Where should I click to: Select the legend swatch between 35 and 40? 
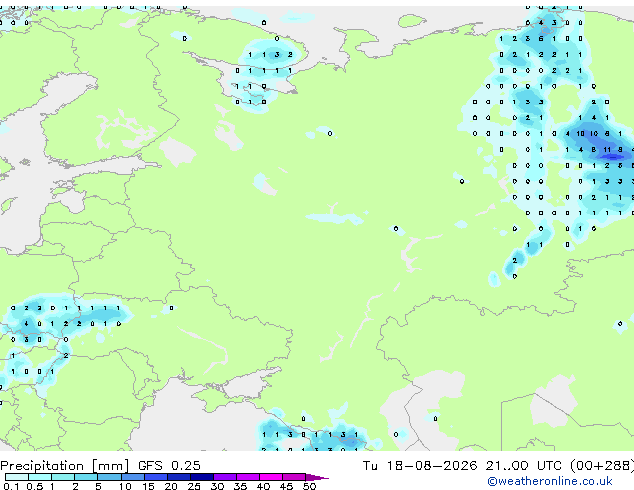247,477
